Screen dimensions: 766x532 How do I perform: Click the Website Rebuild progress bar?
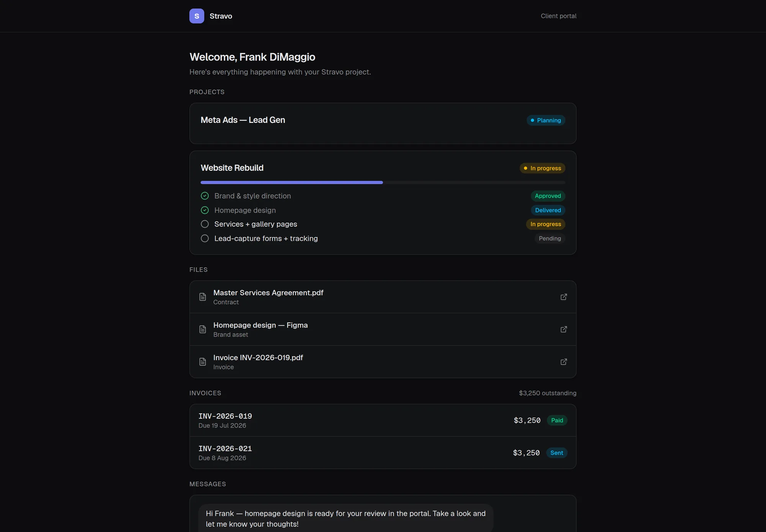click(x=383, y=183)
